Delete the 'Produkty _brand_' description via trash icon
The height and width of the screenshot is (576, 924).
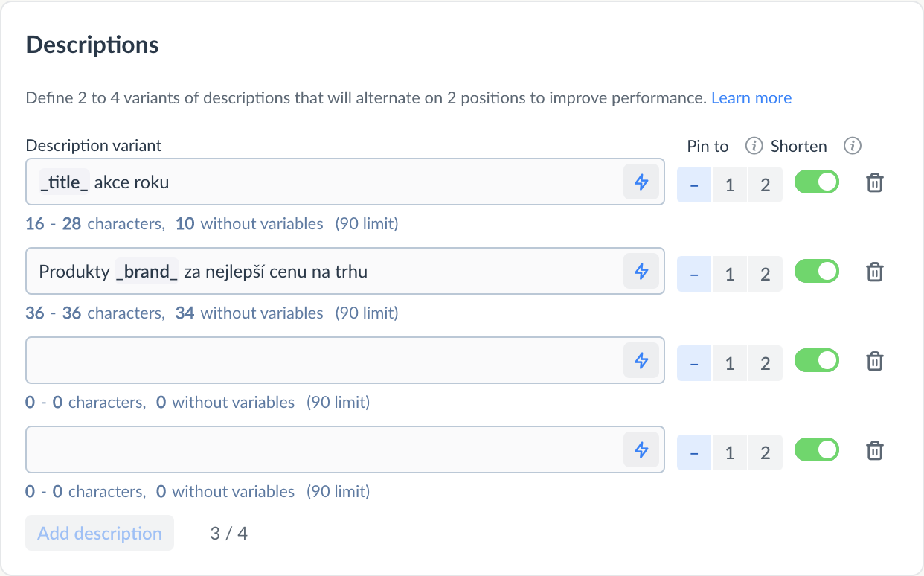875,272
